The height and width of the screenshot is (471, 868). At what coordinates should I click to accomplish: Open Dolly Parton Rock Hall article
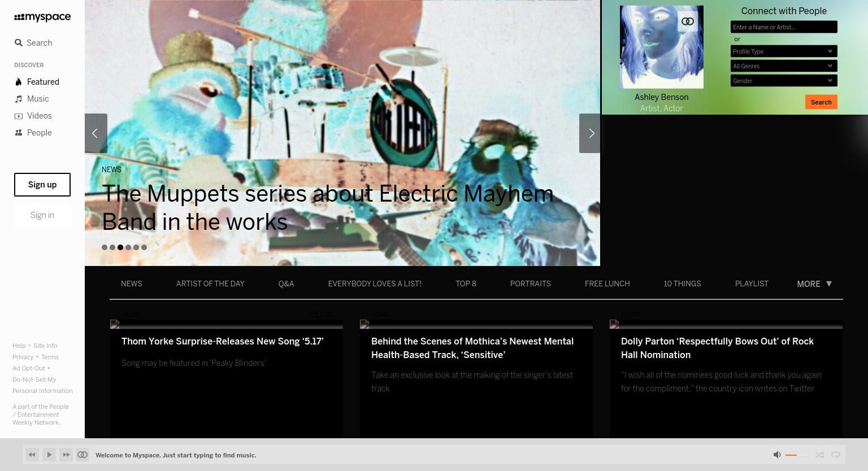[x=717, y=348]
